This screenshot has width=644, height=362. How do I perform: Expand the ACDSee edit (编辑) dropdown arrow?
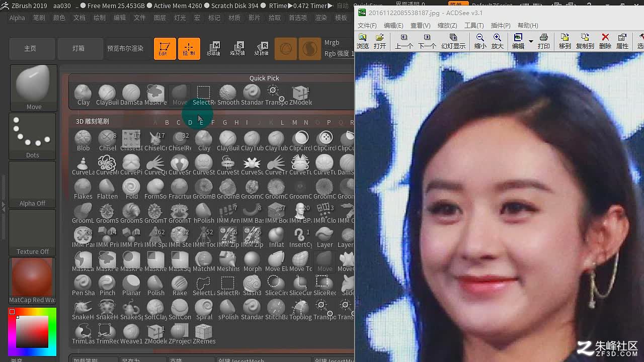click(x=531, y=41)
